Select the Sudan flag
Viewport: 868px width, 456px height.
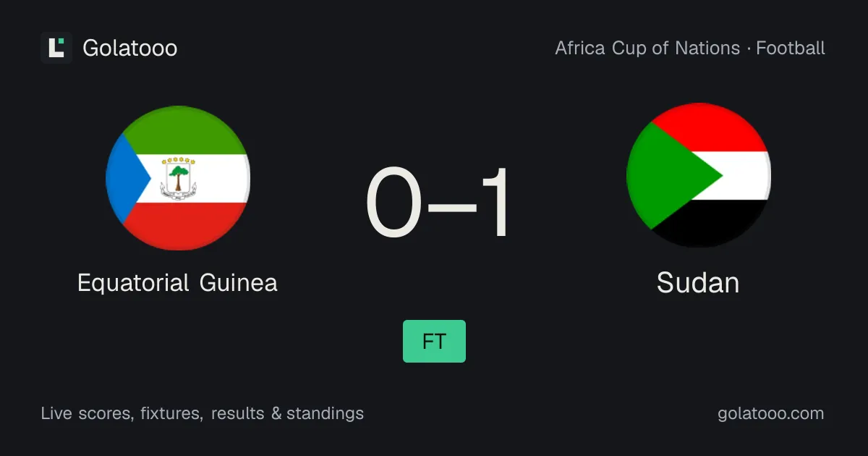click(x=699, y=175)
